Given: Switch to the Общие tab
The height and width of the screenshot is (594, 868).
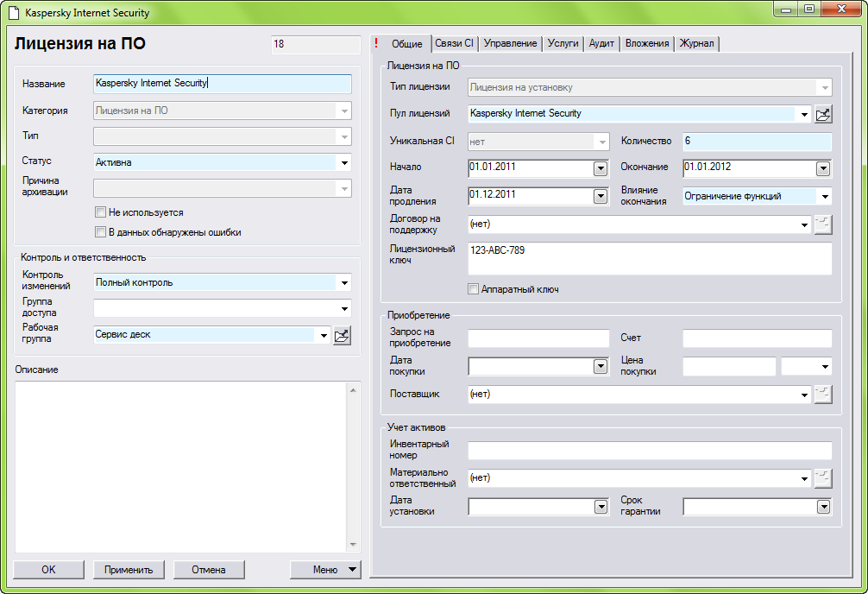Looking at the screenshot, I should coord(407,44).
